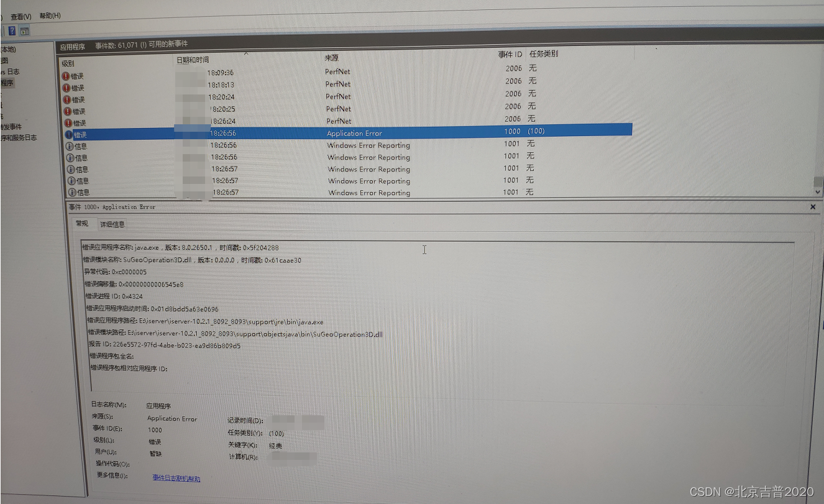Click the 事件 ID(E) value 1000 in details
The image size is (824, 504).
tap(155, 429)
